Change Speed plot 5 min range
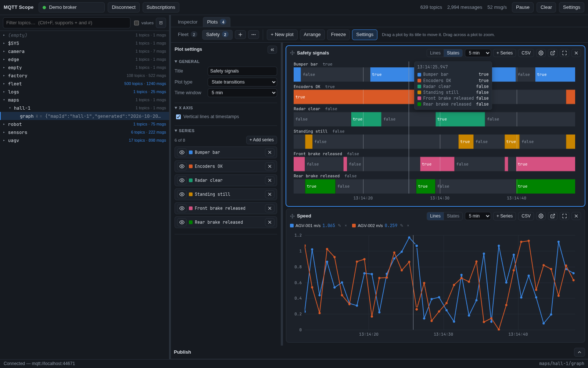588x368 pixels. click(478, 216)
